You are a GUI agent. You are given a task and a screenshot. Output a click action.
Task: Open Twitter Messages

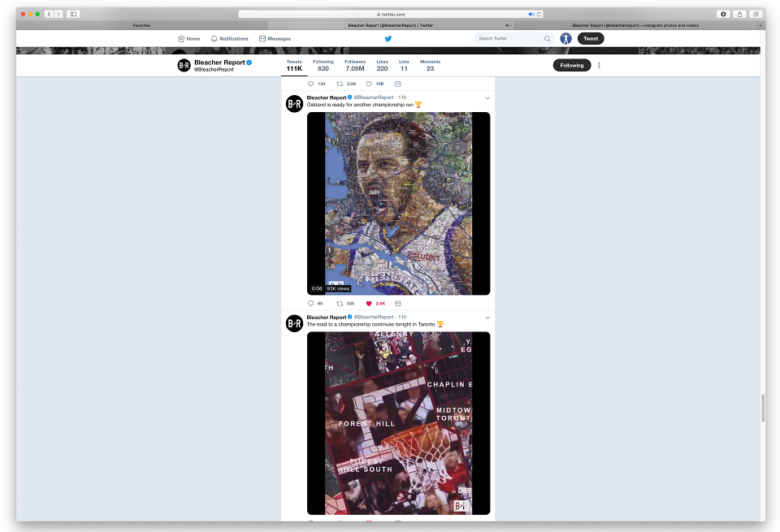click(x=275, y=39)
